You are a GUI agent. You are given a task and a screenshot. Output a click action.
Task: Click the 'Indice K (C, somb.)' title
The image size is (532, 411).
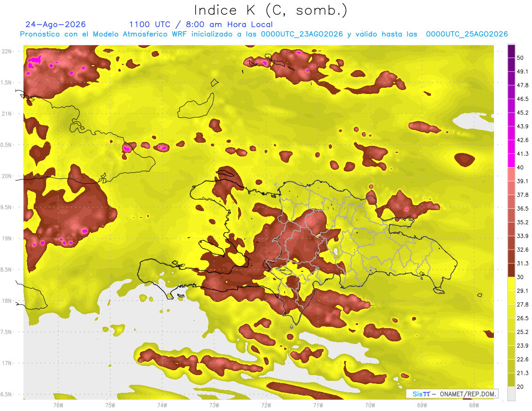(271, 11)
